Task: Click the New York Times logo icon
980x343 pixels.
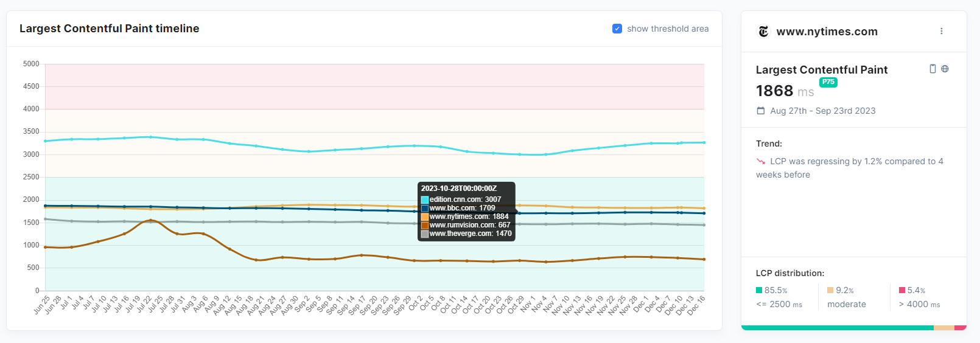Action: (x=763, y=32)
